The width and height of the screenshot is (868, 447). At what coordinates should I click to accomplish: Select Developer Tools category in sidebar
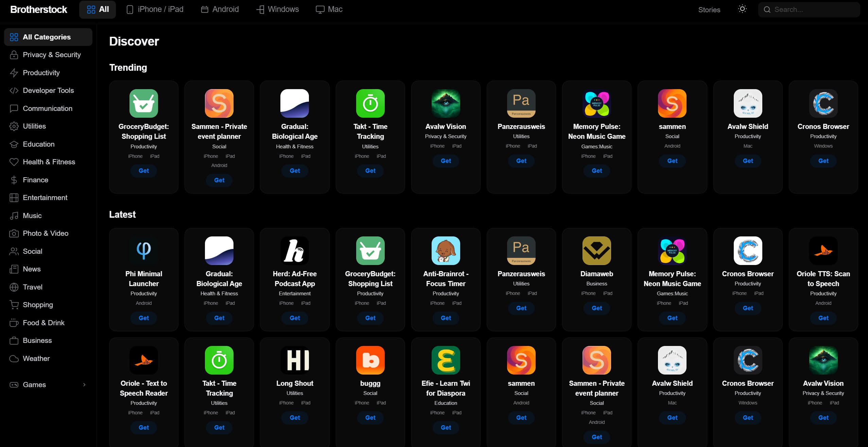point(48,90)
